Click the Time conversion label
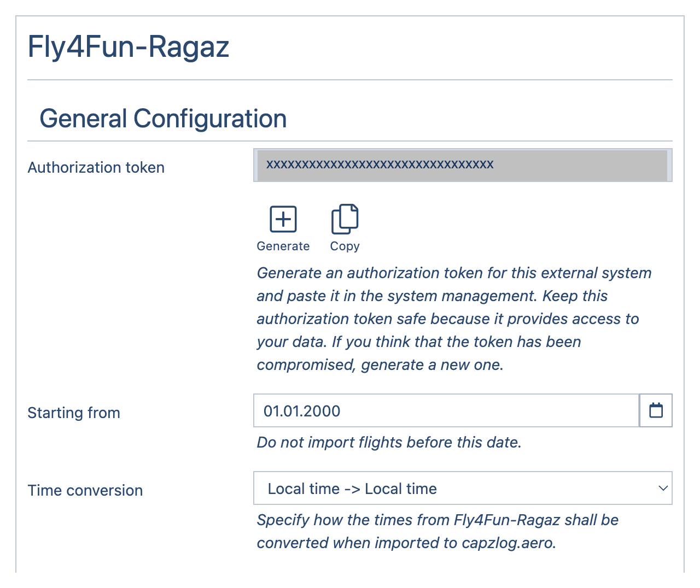The width and height of the screenshot is (700, 588). click(85, 490)
